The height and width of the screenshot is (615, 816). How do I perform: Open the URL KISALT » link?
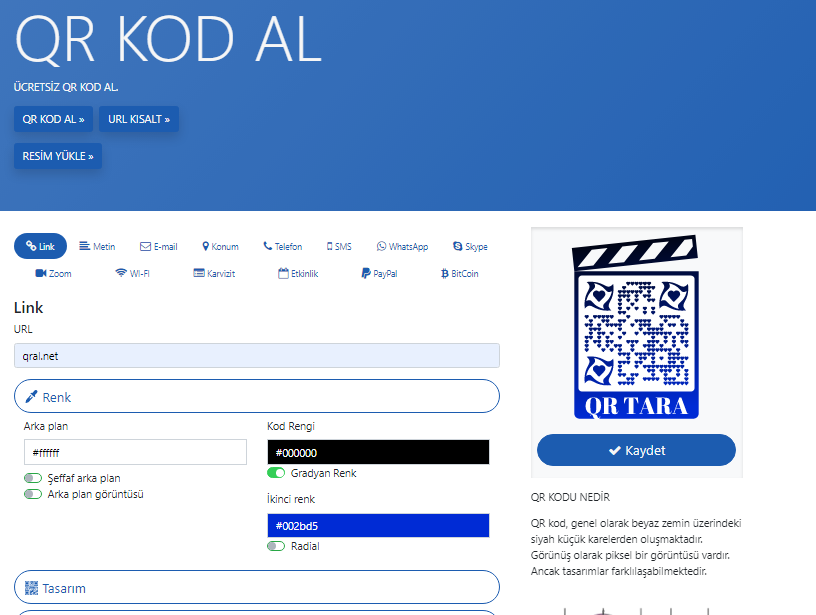tap(139, 119)
